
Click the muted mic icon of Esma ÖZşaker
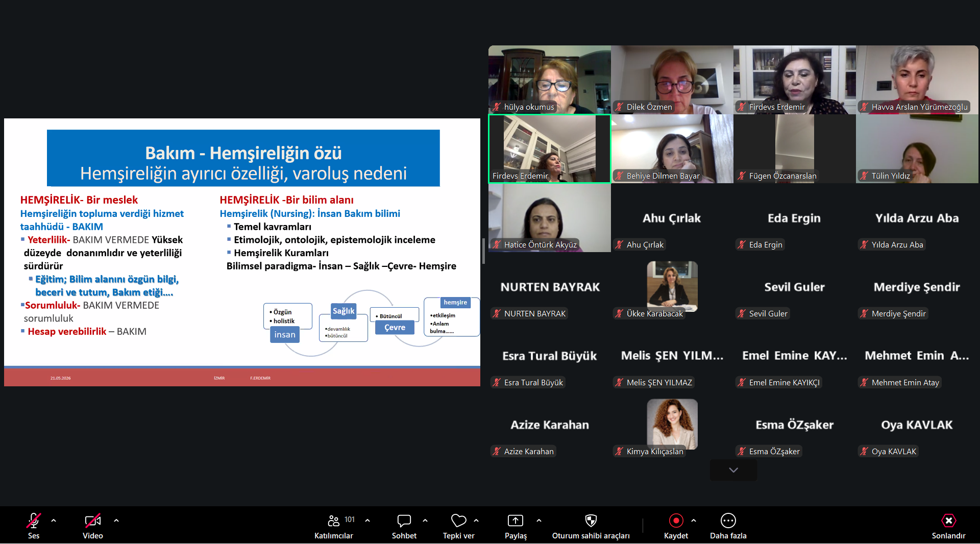(742, 451)
